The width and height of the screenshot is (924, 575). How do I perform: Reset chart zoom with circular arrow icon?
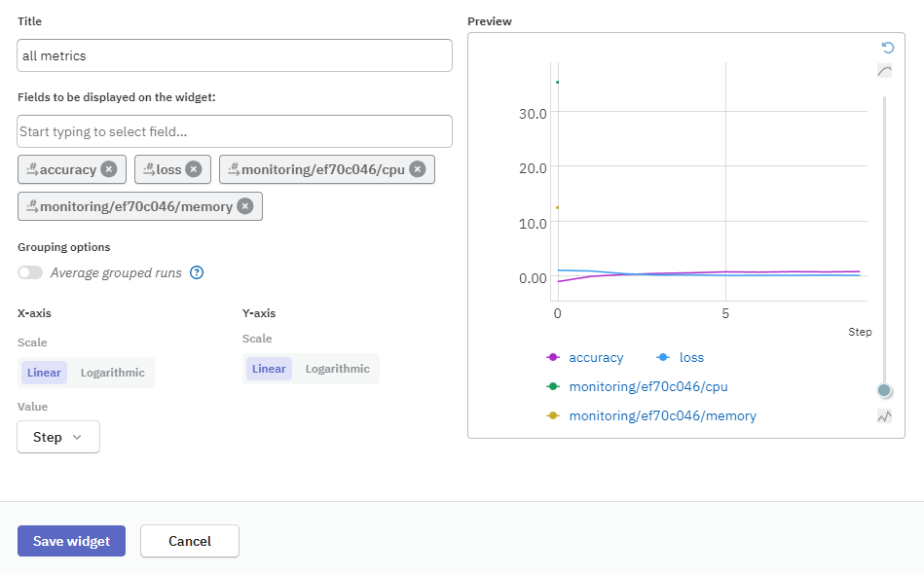(885, 47)
